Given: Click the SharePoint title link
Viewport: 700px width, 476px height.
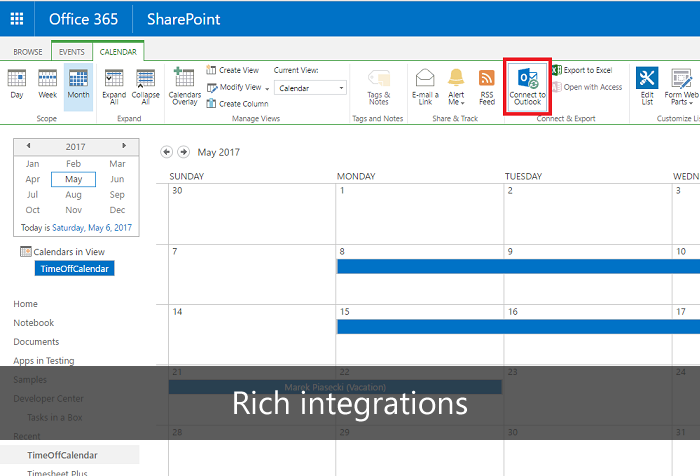Looking at the screenshot, I should point(183,19).
